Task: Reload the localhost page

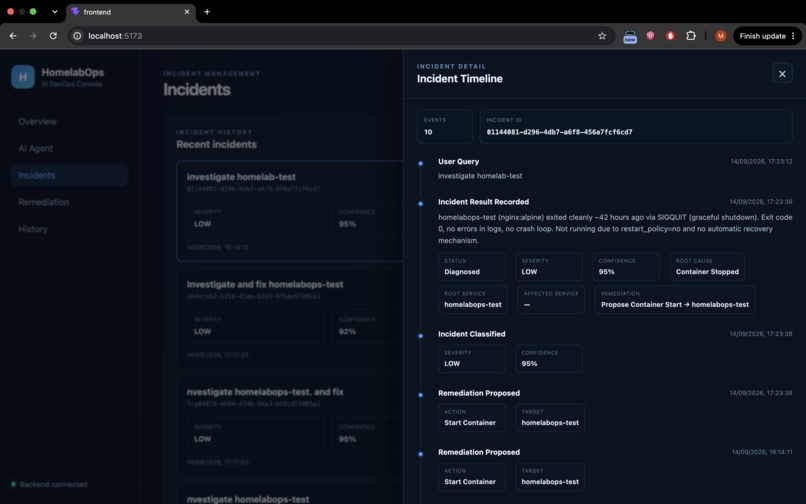Action: tap(53, 36)
